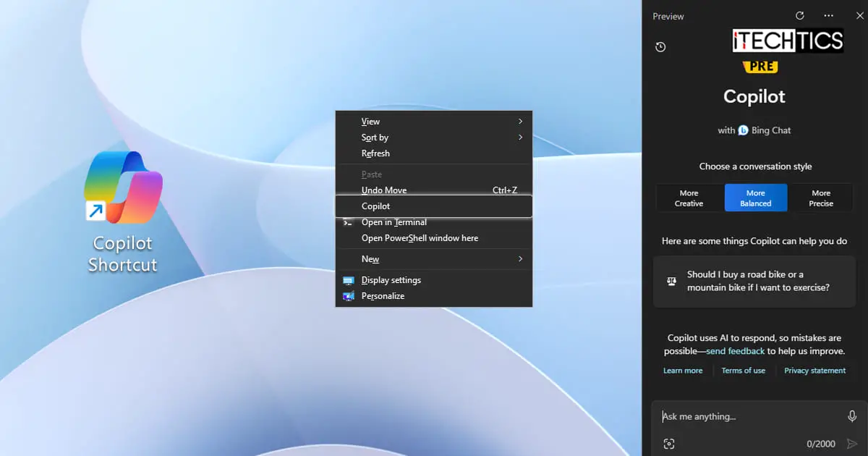868x456 pixels.
Task: Open the Learn more link
Action: pos(683,371)
